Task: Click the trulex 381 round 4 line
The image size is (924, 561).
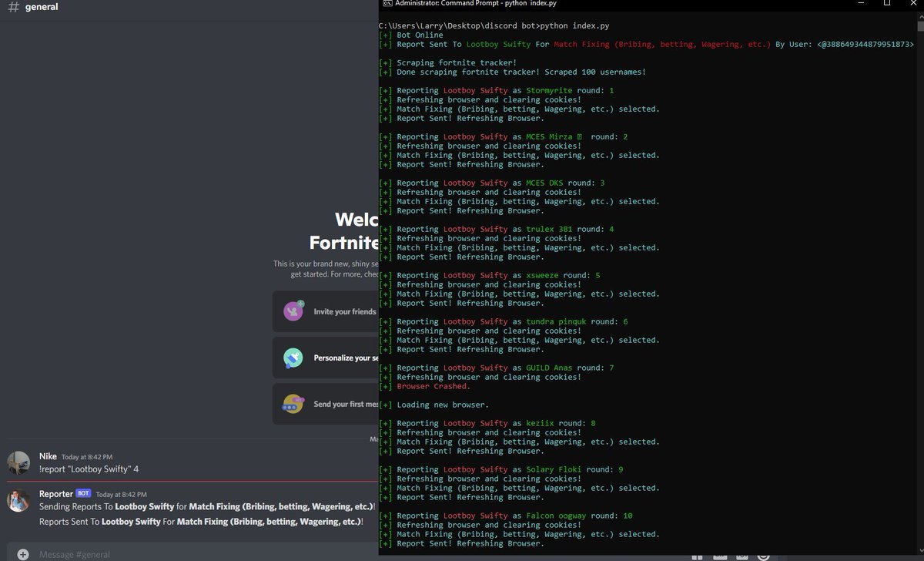Action: coord(497,230)
